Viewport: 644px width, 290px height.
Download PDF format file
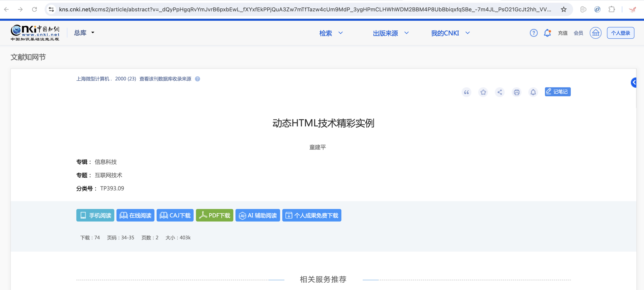[x=214, y=215]
